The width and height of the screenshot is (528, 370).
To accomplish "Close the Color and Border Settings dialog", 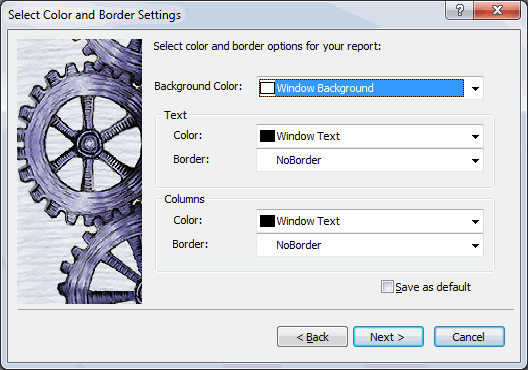I will [x=497, y=10].
